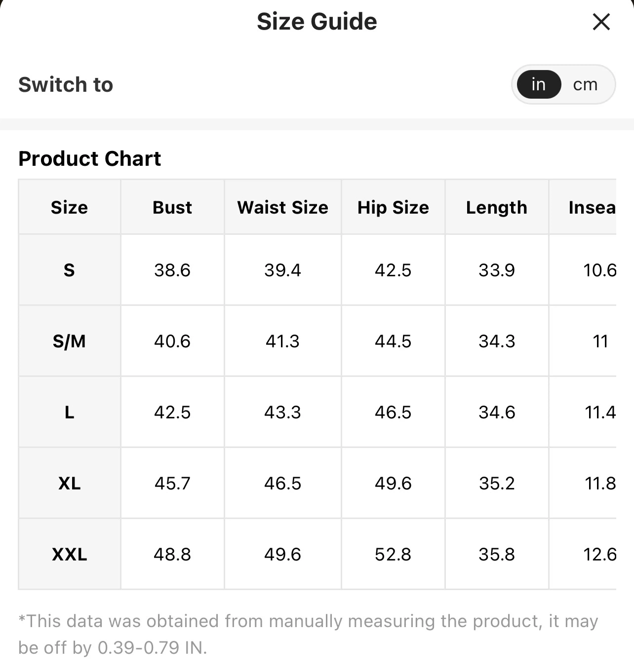Image resolution: width=634 pixels, height=672 pixels.
Task: Switch units to cm
Action: (585, 84)
